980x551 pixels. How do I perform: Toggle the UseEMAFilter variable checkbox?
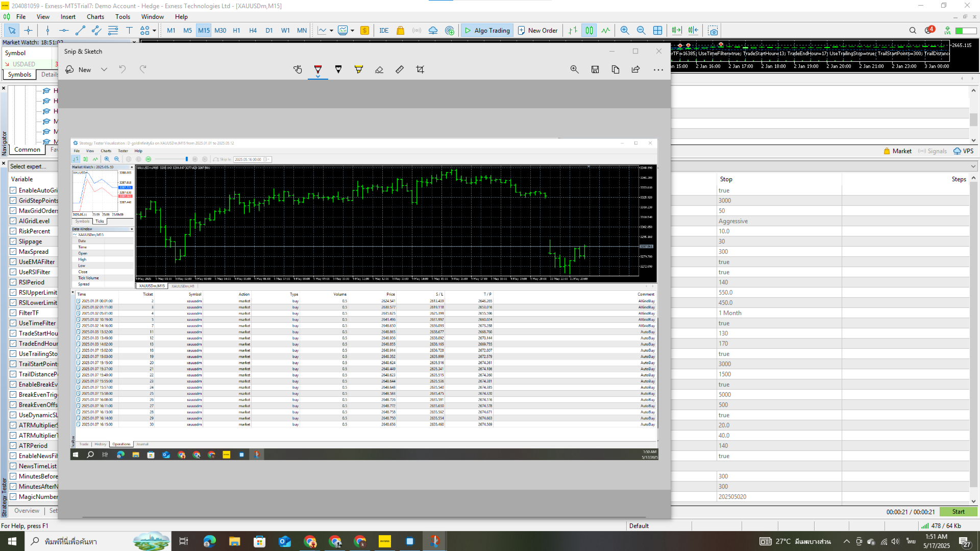pyautogui.click(x=13, y=262)
